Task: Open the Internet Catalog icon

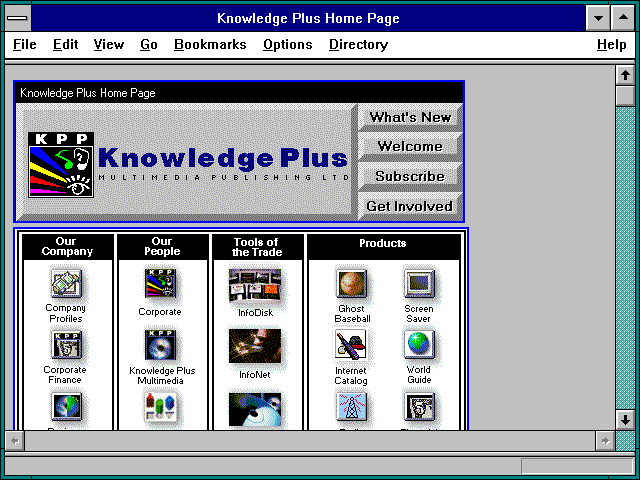Action: [x=351, y=345]
